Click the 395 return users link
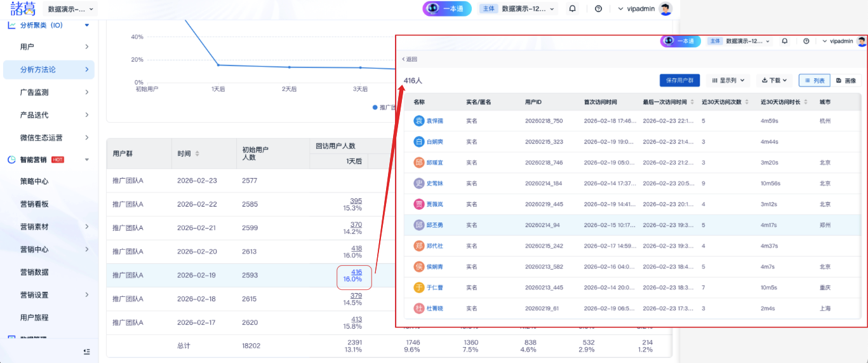 (x=356, y=201)
